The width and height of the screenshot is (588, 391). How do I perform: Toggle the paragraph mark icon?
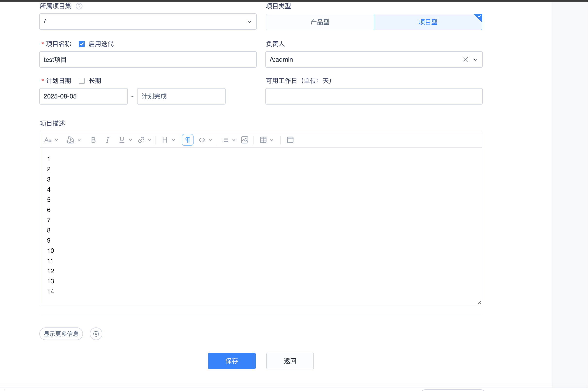click(188, 140)
